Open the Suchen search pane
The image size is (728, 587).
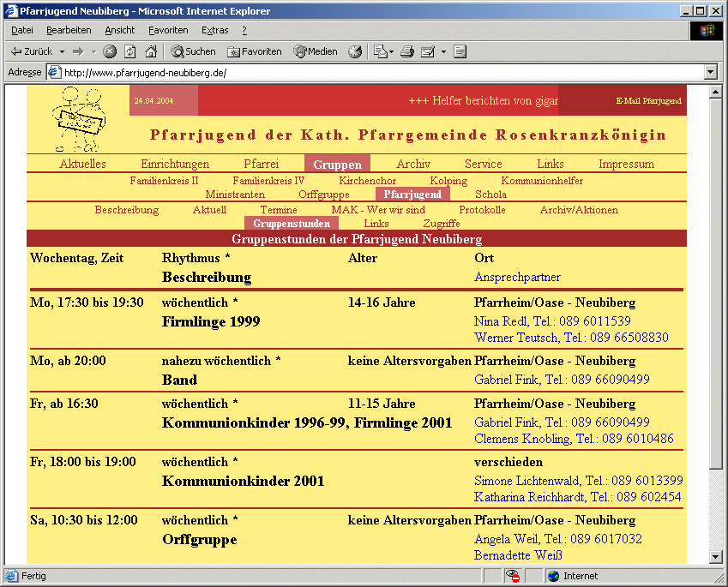pos(193,51)
